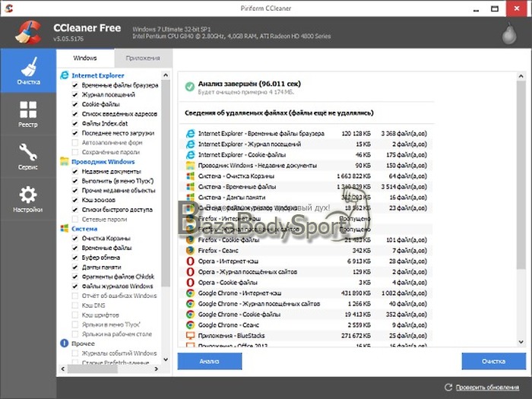Uncheck Файлы журналов Windows checkbox

coord(75,286)
